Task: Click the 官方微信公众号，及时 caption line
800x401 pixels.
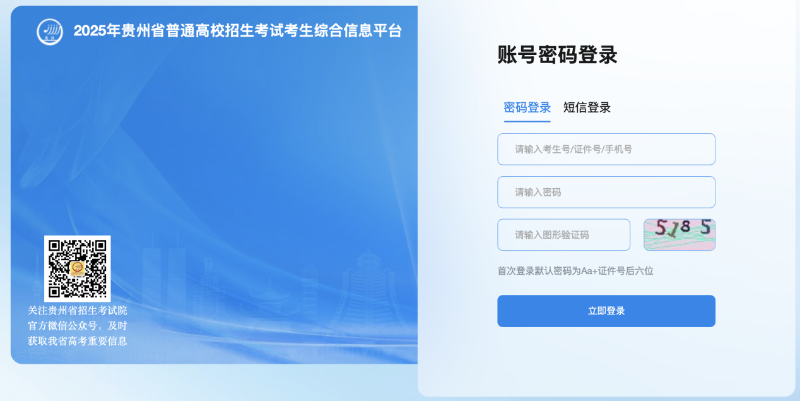Action: [77, 325]
